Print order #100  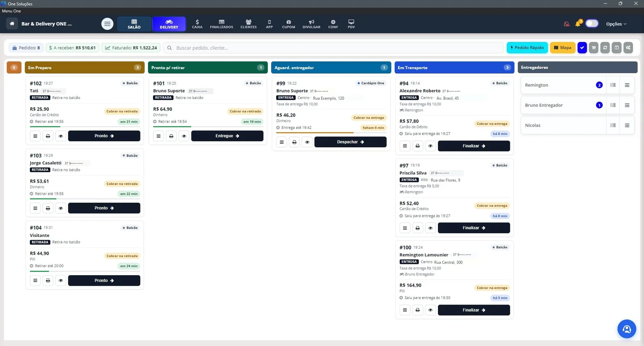tap(418, 310)
